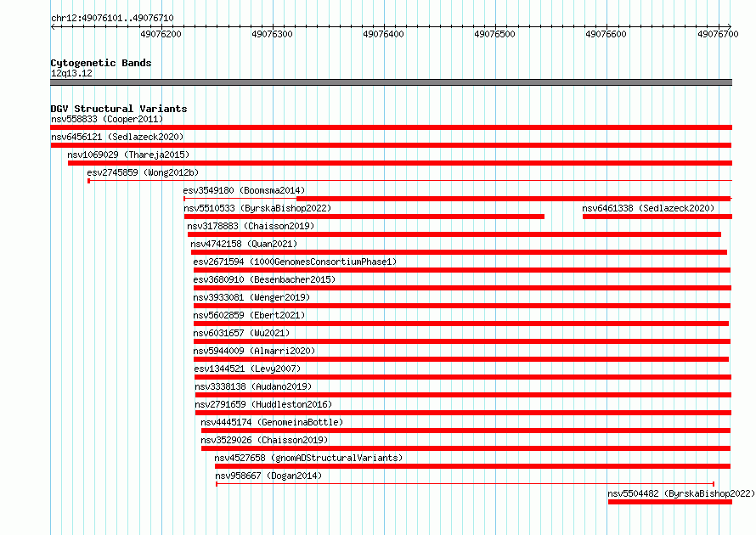
Task: Click nsv4742158 (Quan2021) label
Action: coord(244,244)
